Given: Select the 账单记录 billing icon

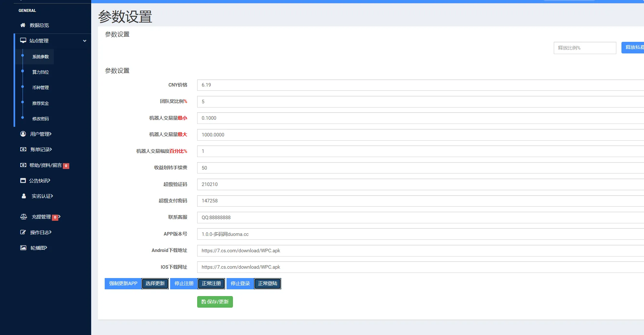Looking at the screenshot, I should click(x=23, y=149).
